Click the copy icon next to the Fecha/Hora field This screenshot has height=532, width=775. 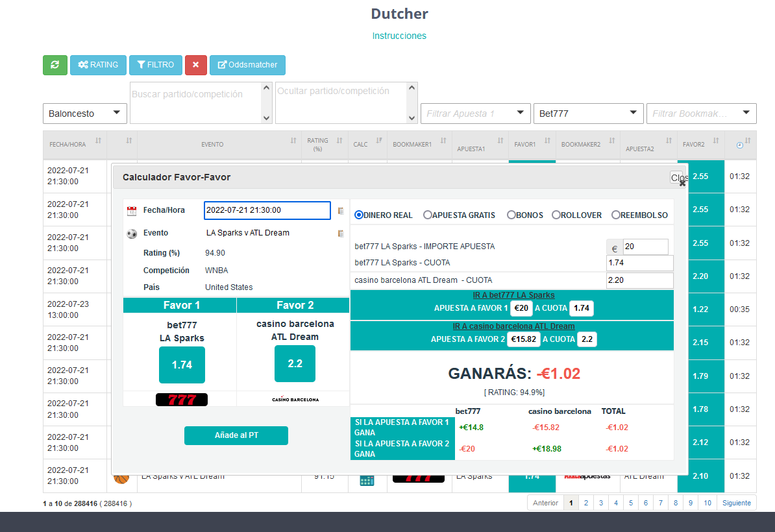pyautogui.click(x=341, y=211)
